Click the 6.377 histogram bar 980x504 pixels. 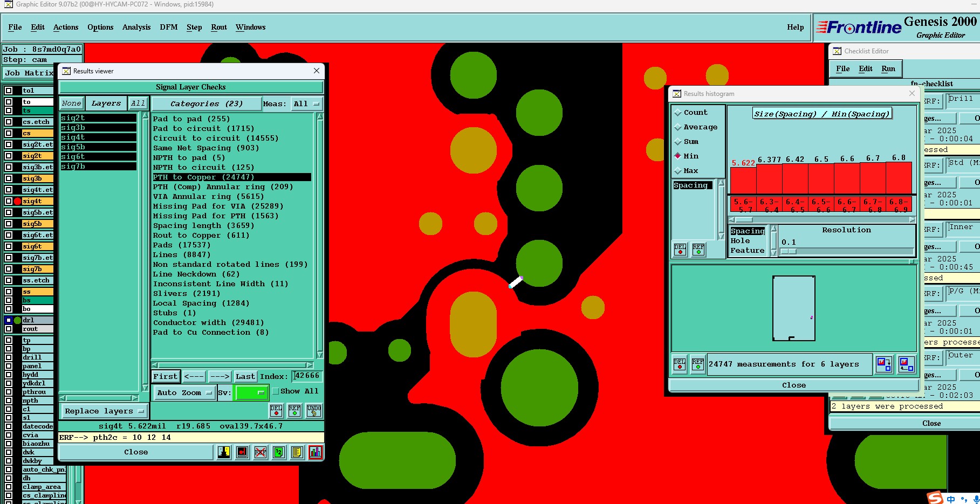(769, 179)
